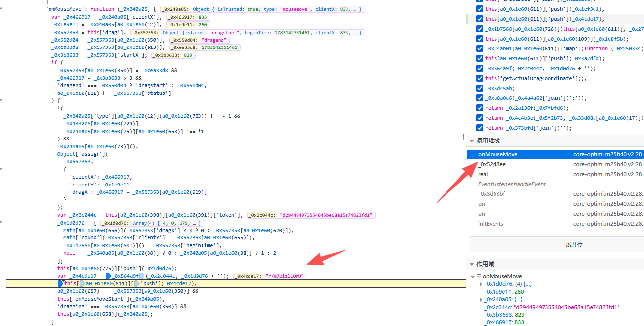Select the _0x52d8ee call stack frame
This screenshot has width=644, height=326.
(x=555, y=164)
